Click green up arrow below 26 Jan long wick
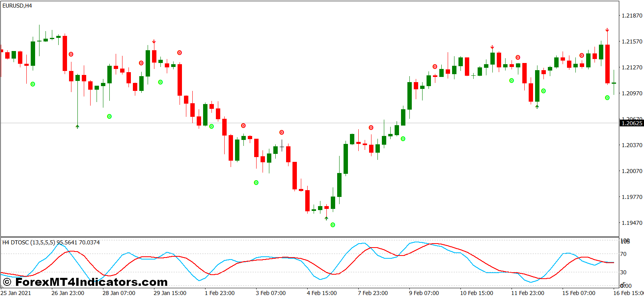644x297 pixels. click(77, 126)
